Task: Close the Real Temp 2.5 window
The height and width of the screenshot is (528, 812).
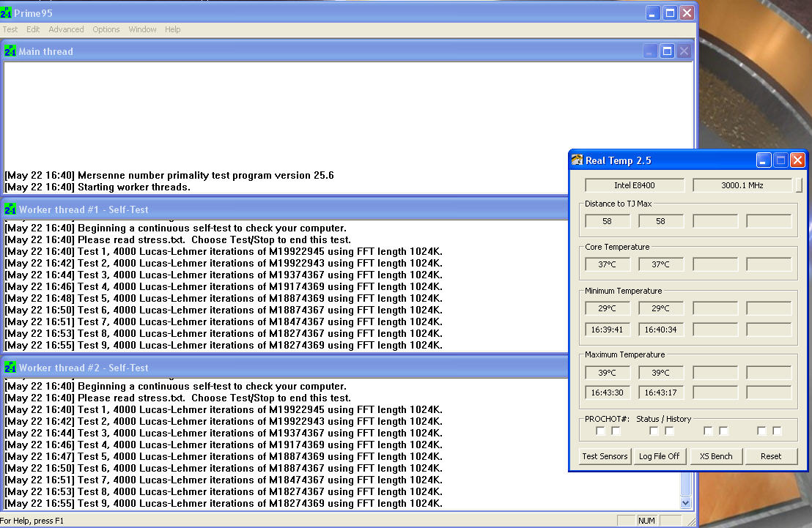Action: tap(797, 160)
